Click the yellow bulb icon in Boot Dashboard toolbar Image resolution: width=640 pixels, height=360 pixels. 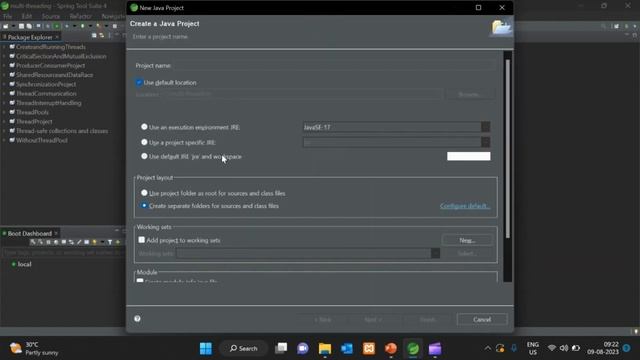coord(94,242)
